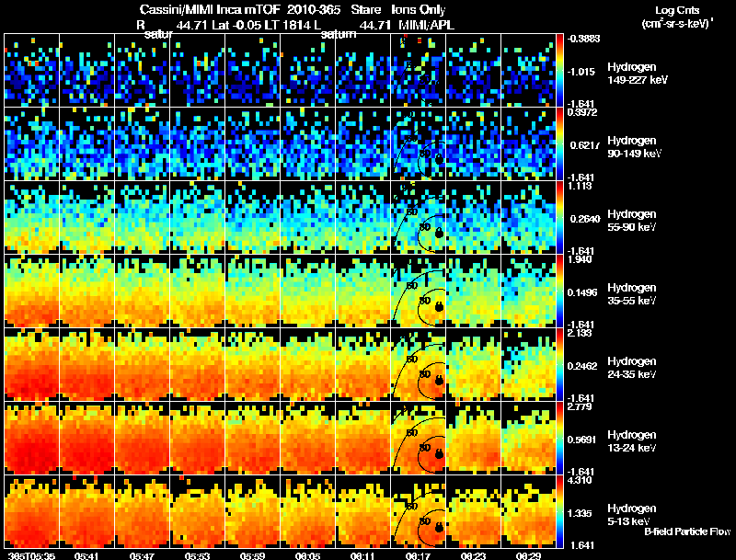The image size is (736, 560).
Task: Open the 5-13 keV image at 06:29
Action: 528,511
